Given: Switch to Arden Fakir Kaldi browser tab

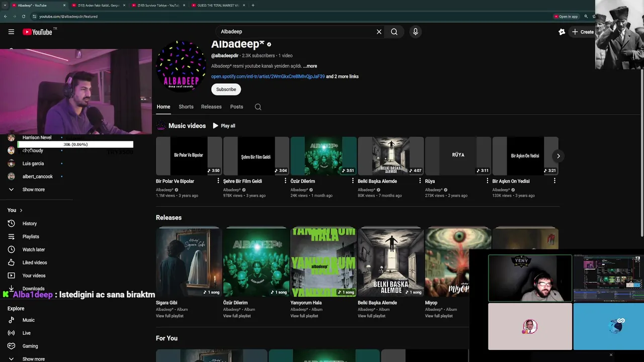Looking at the screenshot, I should point(98,5).
